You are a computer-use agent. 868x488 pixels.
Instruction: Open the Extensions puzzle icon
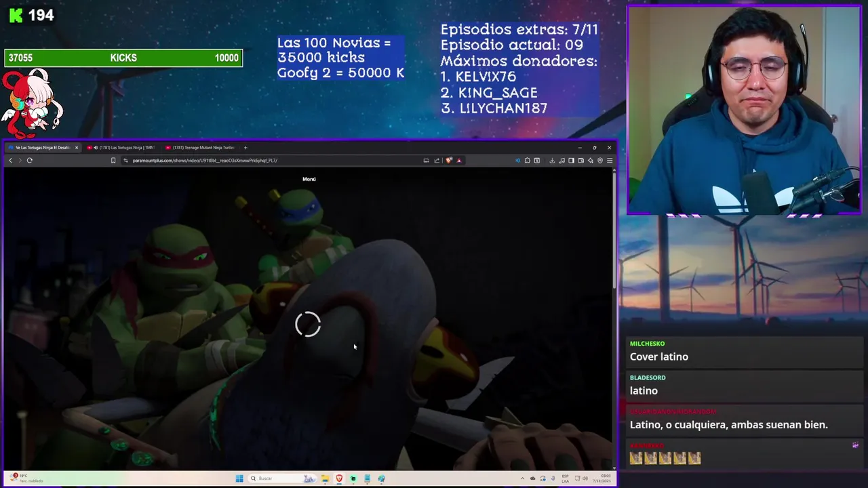pos(527,161)
